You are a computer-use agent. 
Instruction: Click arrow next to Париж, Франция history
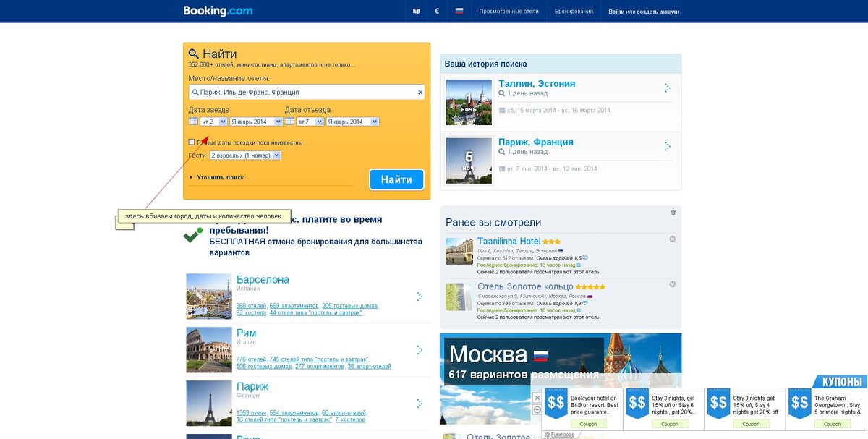[668, 147]
